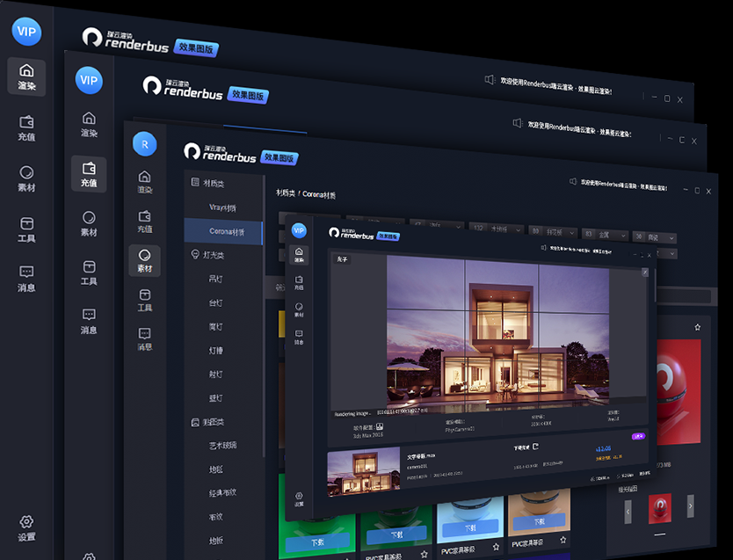Select highlighted 充值 in the second window sidebar
Viewport: 733px width, 560px height.
(89, 174)
